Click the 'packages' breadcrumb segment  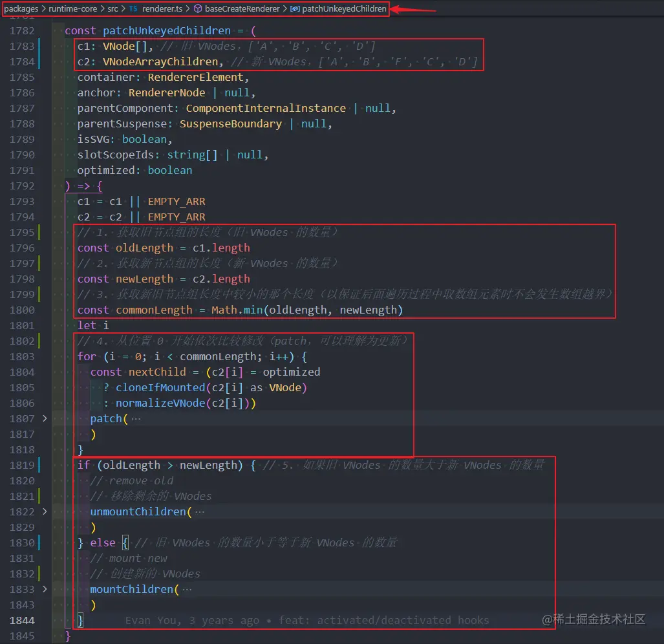21,8
